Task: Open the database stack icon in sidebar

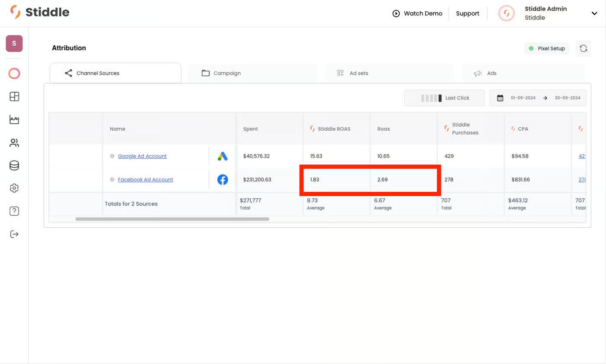Action: click(14, 166)
